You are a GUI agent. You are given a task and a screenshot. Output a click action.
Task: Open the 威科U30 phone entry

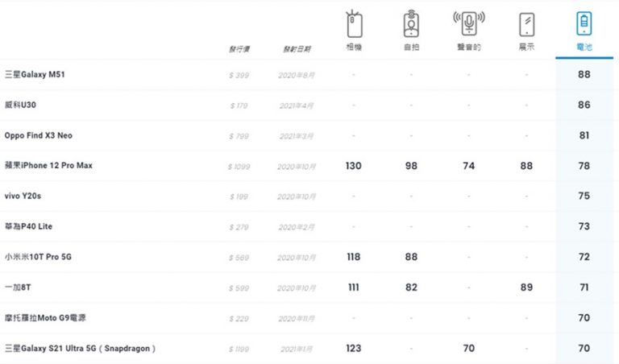click(20, 105)
